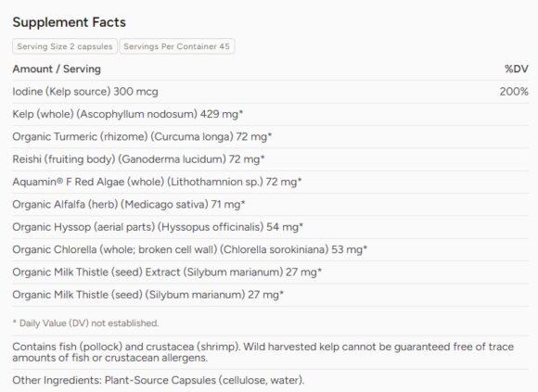Select the Organic Alfalfa herb 71 mg row

pos(270,205)
